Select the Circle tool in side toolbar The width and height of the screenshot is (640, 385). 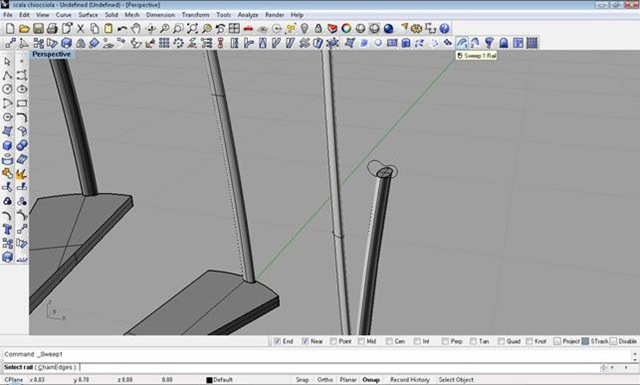7,89
